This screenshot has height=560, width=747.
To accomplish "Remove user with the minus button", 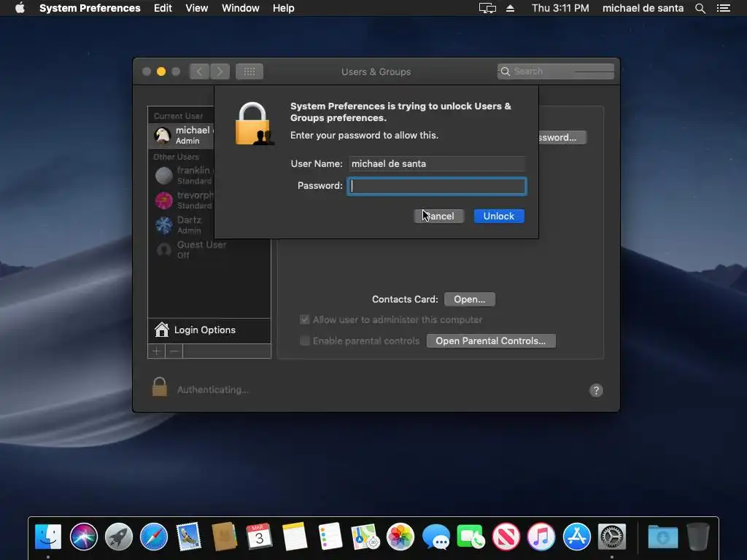I will click(x=174, y=351).
